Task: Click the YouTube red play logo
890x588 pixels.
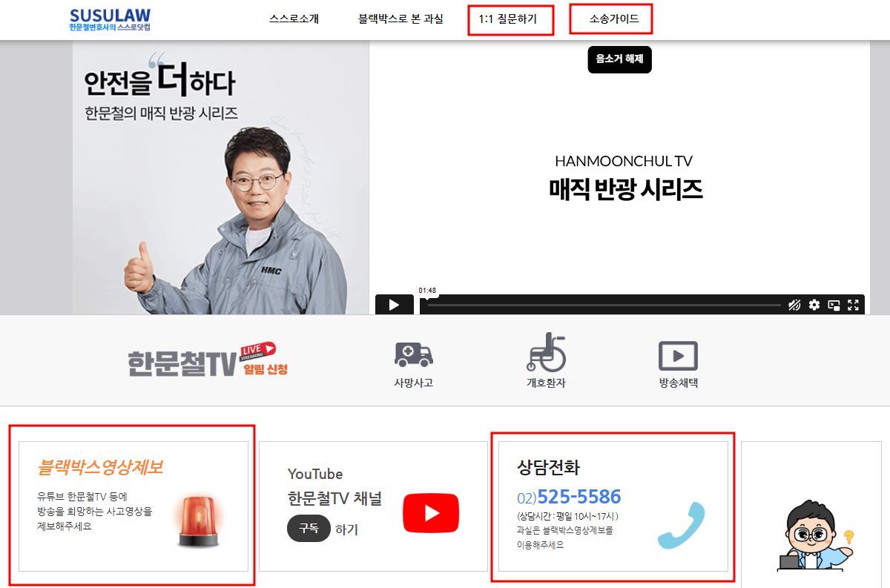Action: (431, 513)
